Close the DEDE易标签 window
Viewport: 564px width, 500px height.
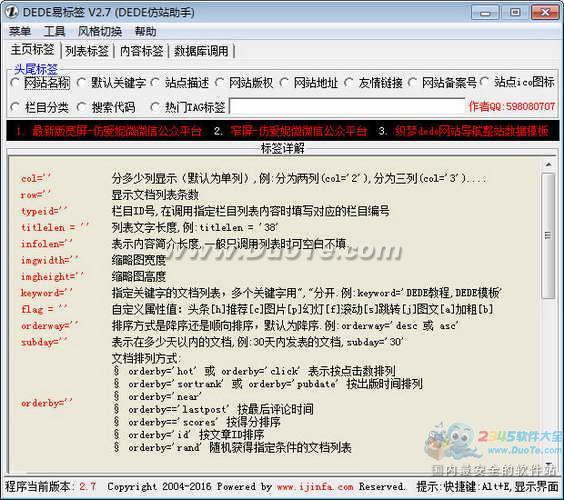pos(545,13)
